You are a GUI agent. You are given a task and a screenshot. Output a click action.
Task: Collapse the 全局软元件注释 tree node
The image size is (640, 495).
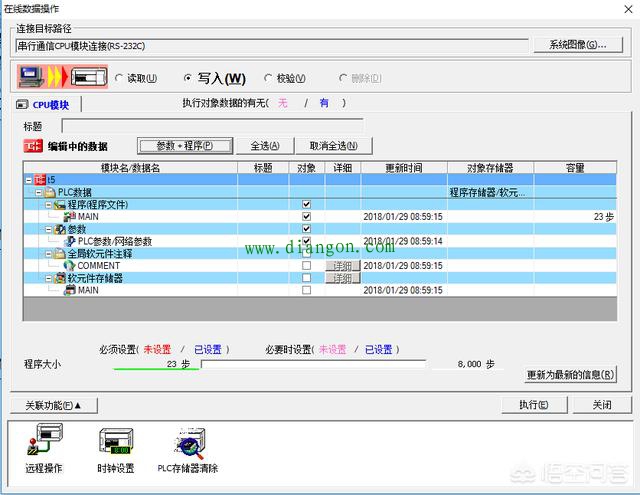pyautogui.click(x=47, y=253)
